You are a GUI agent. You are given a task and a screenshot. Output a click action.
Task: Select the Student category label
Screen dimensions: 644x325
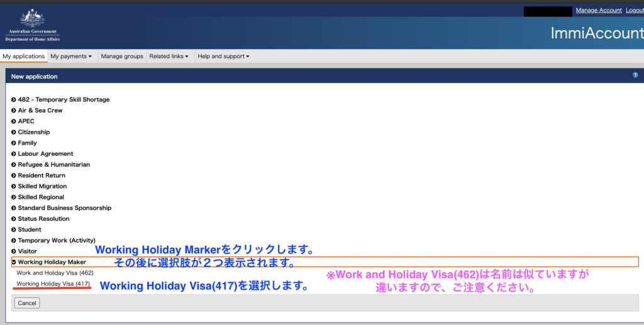coord(30,230)
